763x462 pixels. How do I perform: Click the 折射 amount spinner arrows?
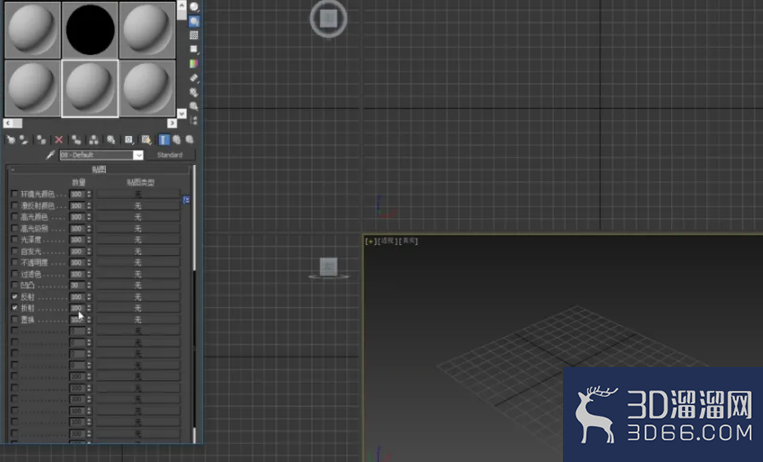point(89,308)
